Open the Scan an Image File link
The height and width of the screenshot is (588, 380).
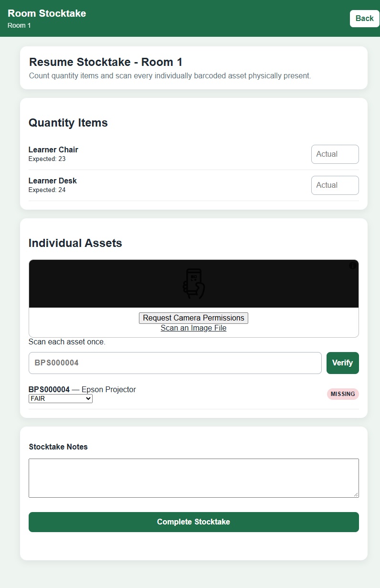(193, 328)
